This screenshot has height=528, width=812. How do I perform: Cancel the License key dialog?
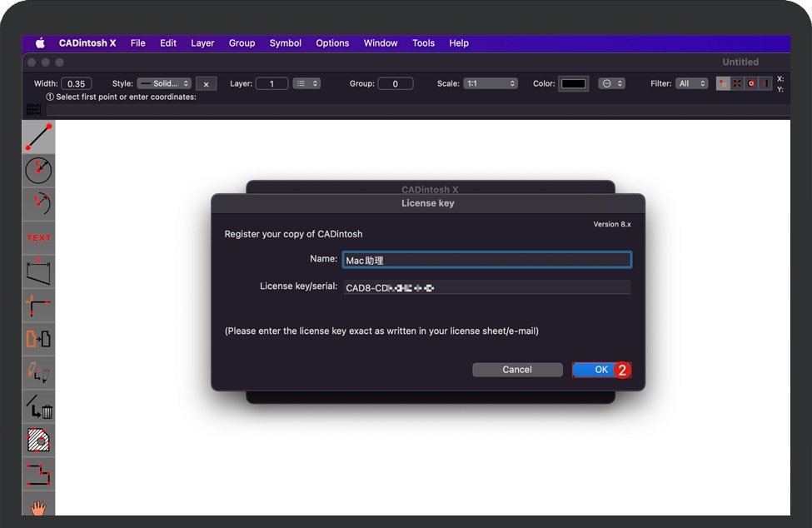coord(517,370)
